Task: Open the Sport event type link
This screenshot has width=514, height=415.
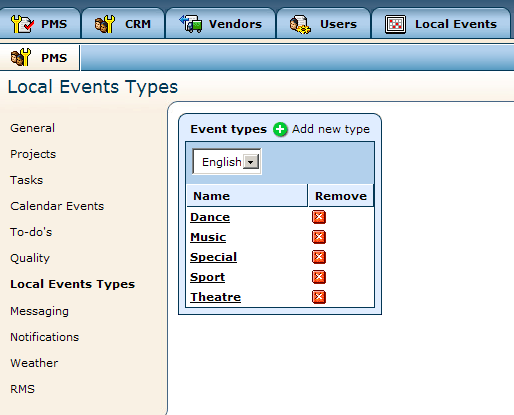Action: point(207,277)
